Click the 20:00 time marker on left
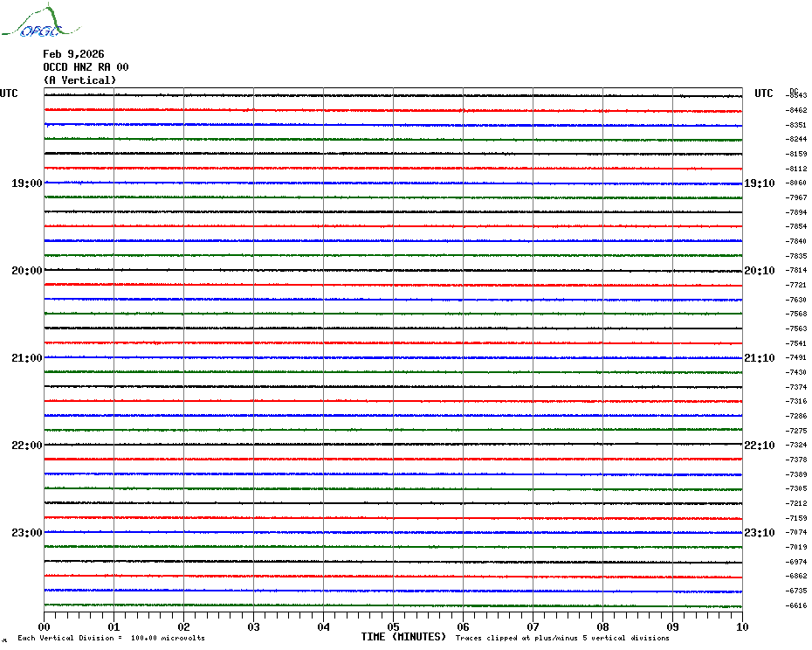The width and height of the screenshot is (812, 650). click(x=26, y=271)
